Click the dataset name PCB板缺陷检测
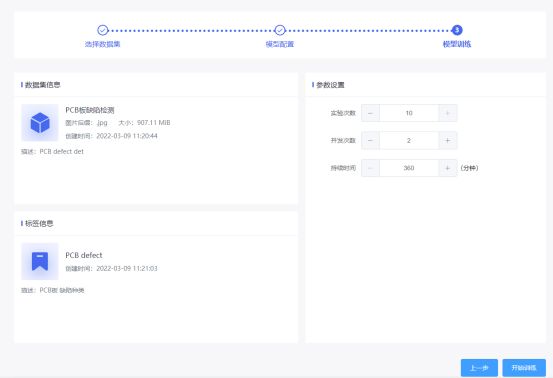 (90, 110)
